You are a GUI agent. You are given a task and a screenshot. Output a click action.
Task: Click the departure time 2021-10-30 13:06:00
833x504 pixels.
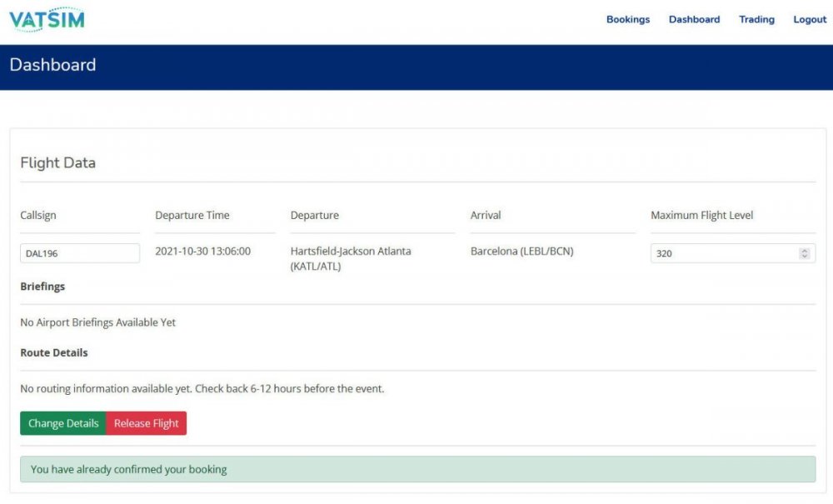pos(202,251)
